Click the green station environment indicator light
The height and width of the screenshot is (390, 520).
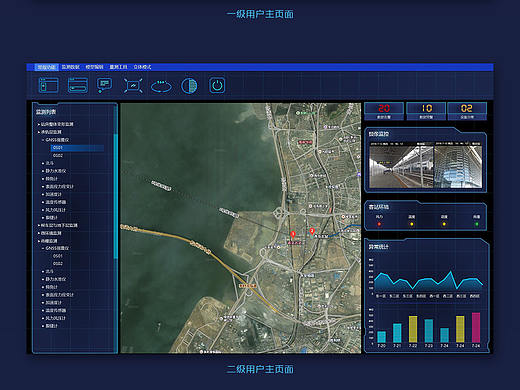(477, 224)
